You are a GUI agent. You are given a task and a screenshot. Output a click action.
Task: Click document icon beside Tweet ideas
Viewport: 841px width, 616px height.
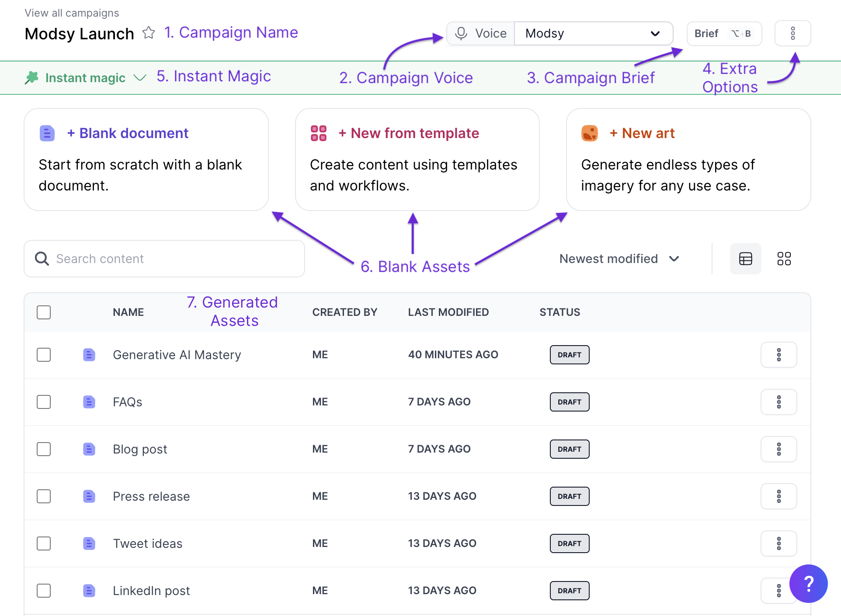point(89,543)
